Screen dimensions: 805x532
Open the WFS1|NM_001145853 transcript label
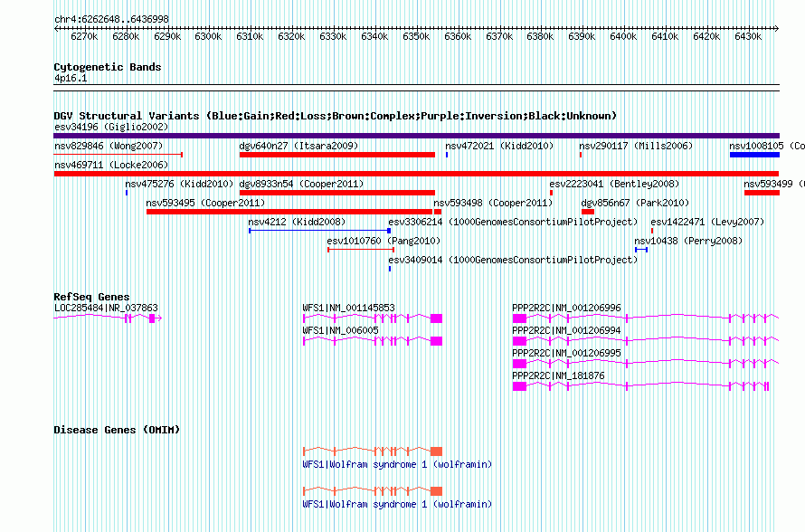[348, 309]
